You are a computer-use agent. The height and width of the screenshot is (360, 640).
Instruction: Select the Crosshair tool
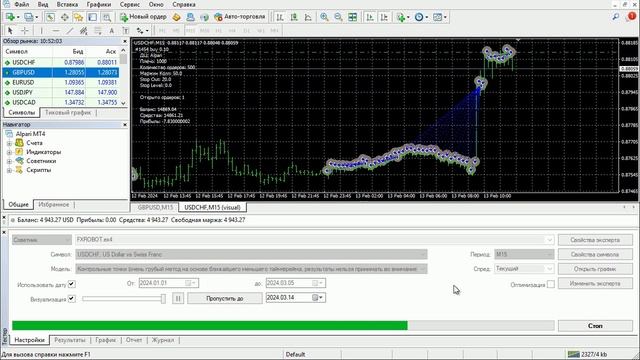click(x=24, y=31)
